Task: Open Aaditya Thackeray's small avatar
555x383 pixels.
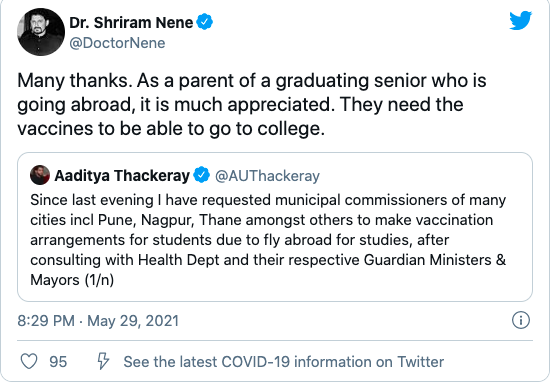Action: pyautogui.click(x=40, y=175)
